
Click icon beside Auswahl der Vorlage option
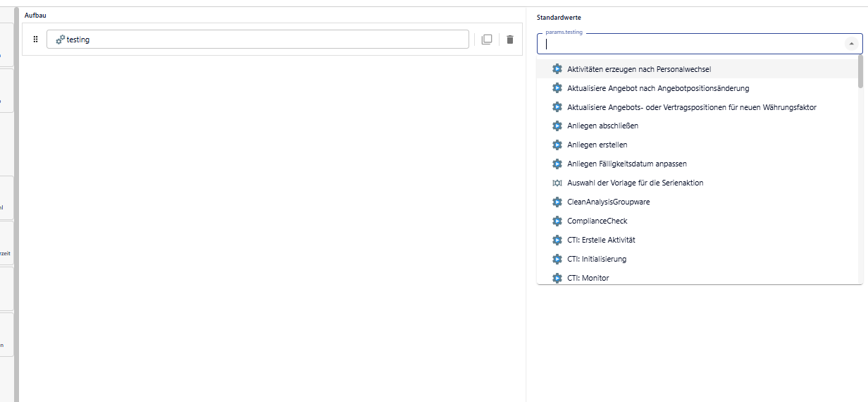coord(557,183)
